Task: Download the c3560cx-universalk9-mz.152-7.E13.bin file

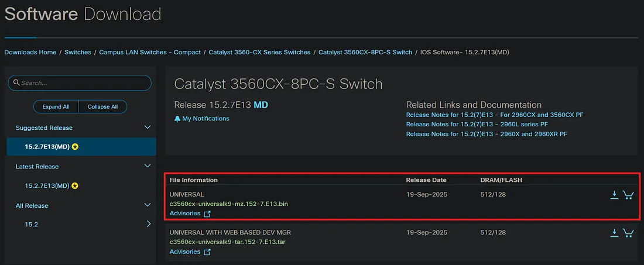Action: coord(614,195)
